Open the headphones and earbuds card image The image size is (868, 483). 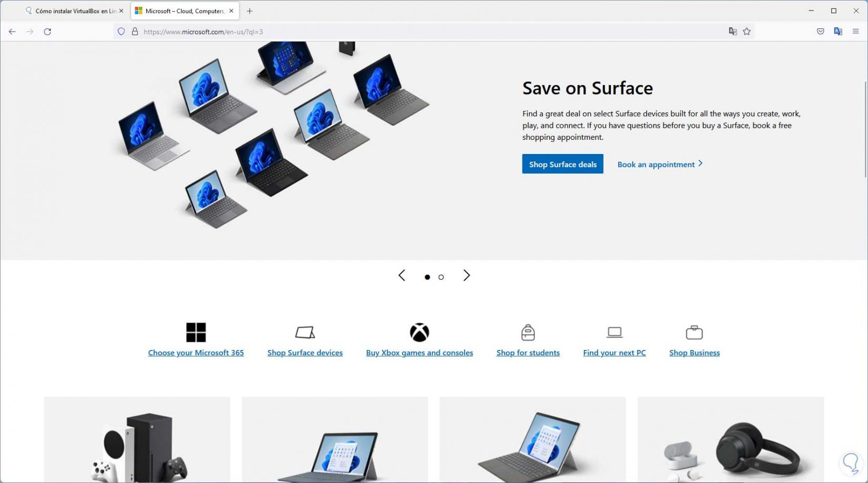coord(731,440)
